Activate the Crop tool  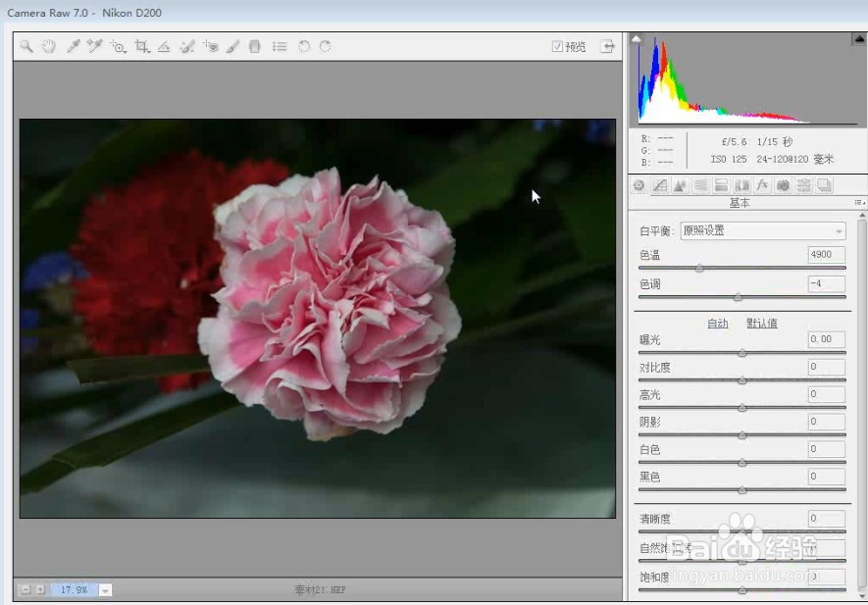click(142, 46)
